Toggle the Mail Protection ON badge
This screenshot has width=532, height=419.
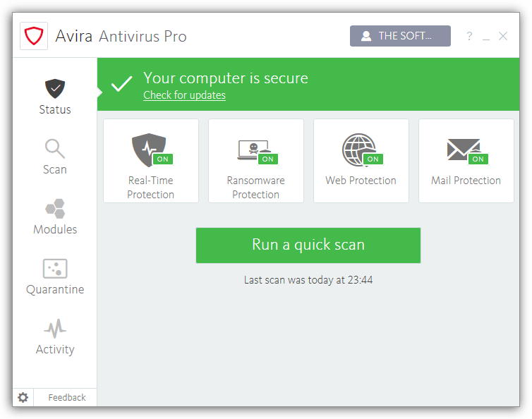click(x=478, y=159)
